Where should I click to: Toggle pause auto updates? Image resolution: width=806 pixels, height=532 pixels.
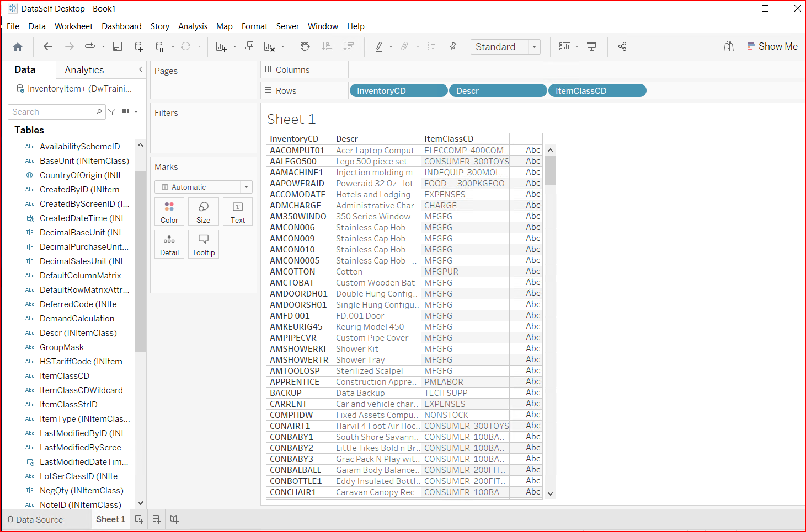point(159,46)
